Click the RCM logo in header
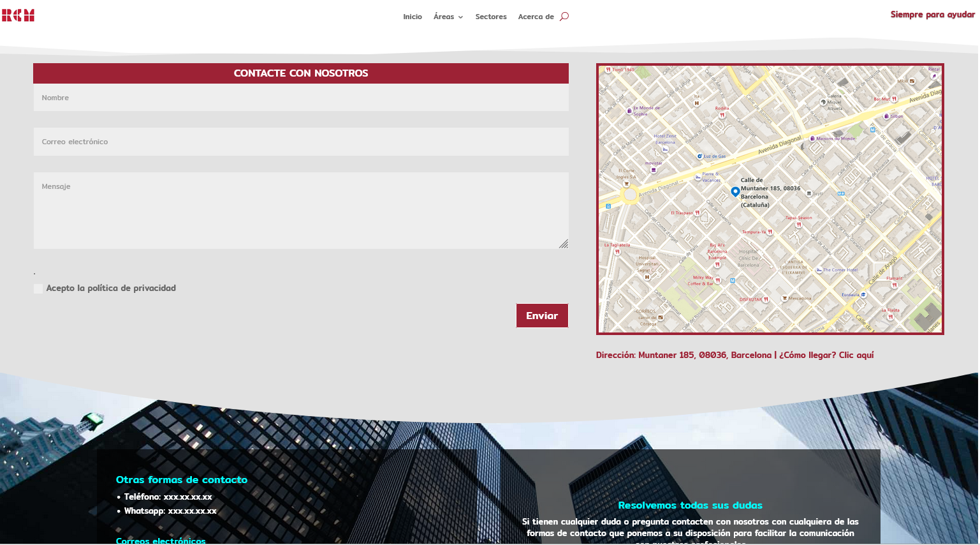The image size is (980, 545). pyautogui.click(x=18, y=15)
